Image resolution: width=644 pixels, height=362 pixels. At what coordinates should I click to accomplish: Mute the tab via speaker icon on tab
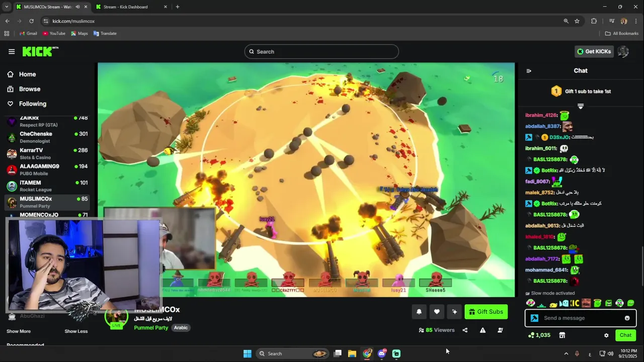(x=77, y=7)
